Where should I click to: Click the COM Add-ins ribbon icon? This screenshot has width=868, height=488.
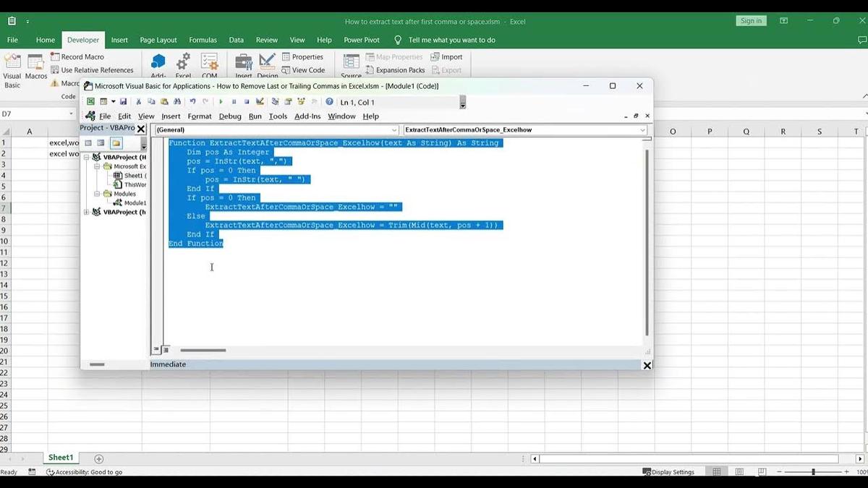pos(209,64)
